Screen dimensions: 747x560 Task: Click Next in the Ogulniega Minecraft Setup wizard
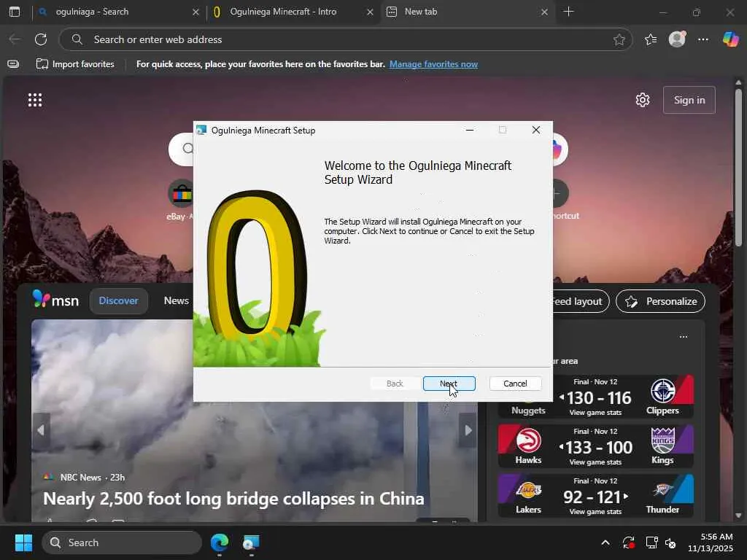click(449, 384)
